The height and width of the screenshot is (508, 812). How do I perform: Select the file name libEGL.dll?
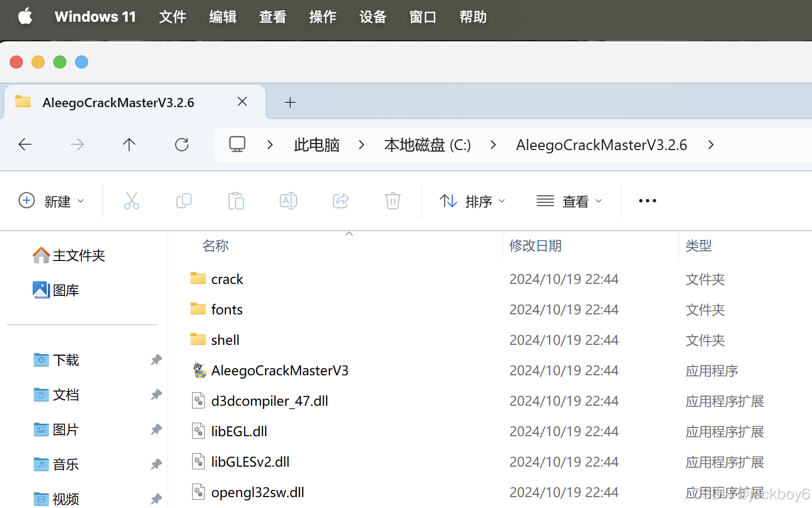[x=239, y=431]
